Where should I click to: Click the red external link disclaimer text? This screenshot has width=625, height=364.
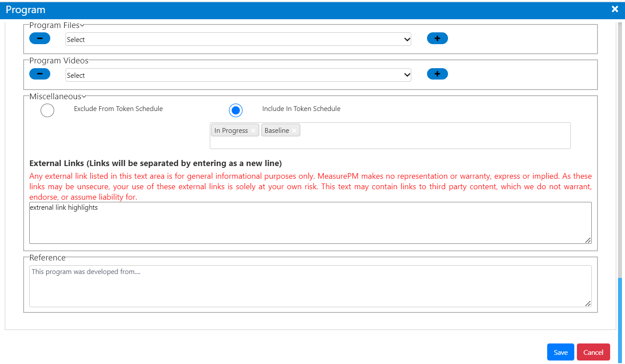(310, 187)
